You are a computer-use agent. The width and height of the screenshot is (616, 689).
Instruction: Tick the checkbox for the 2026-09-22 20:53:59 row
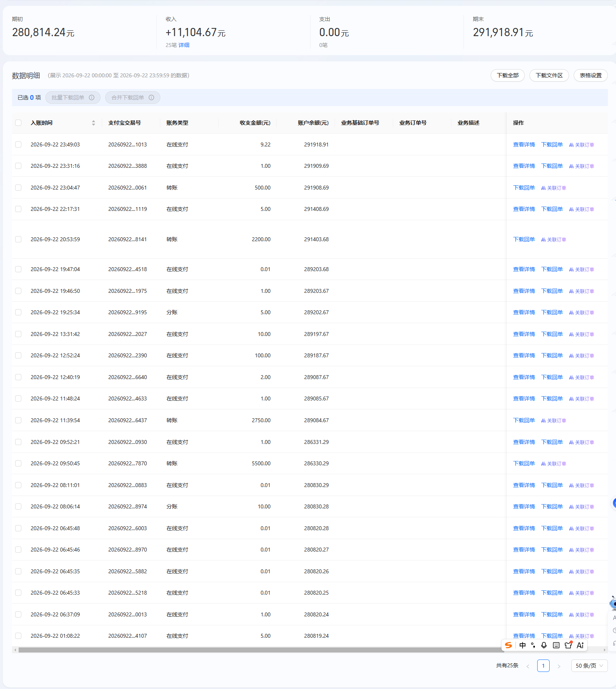pyautogui.click(x=18, y=239)
